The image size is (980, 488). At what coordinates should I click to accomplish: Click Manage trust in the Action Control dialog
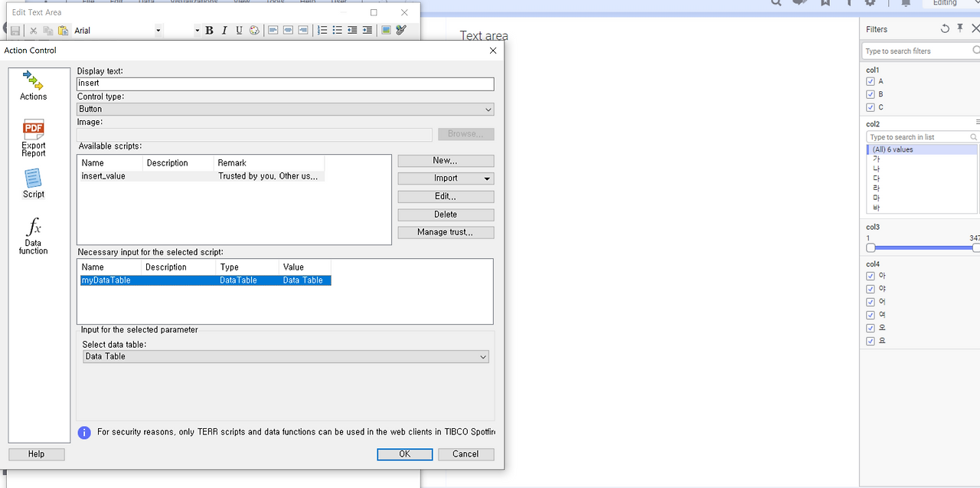(x=446, y=232)
